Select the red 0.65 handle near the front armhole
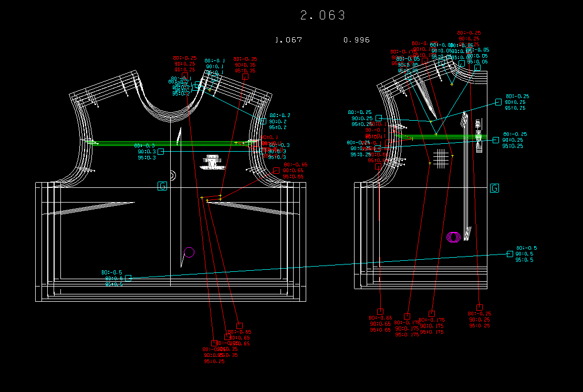The height and width of the screenshot is (392, 583). [276, 171]
